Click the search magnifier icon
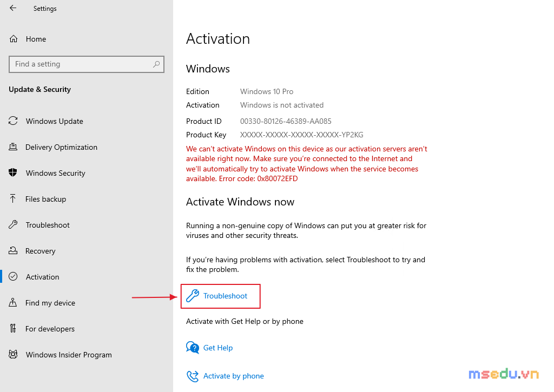Viewport: 554px width, 392px height. [156, 64]
